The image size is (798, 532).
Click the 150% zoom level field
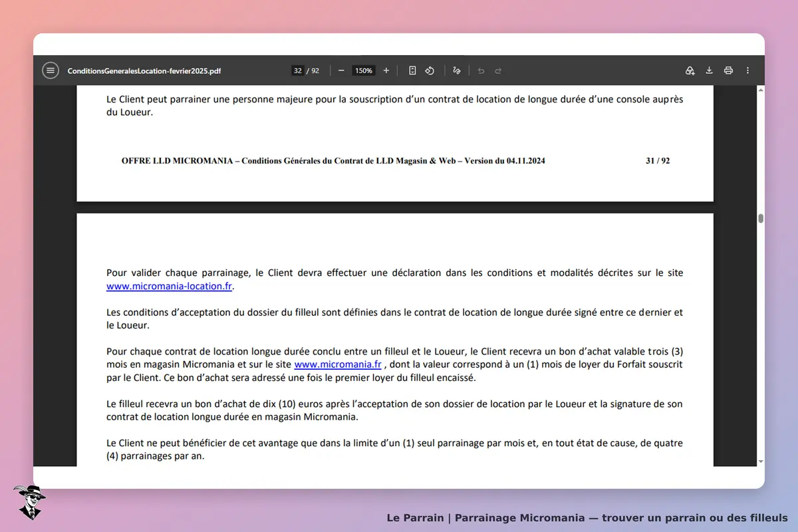pos(363,70)
